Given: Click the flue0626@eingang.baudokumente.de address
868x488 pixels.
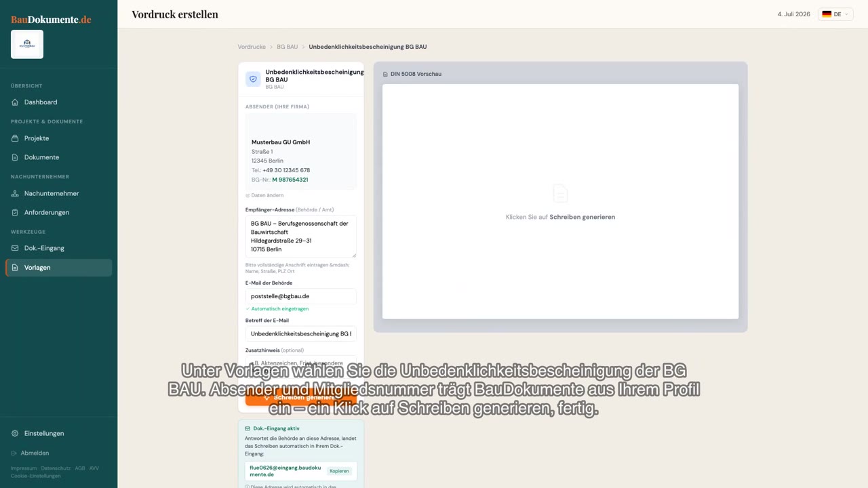Looking at the screenshot, I should coord(285,471).
